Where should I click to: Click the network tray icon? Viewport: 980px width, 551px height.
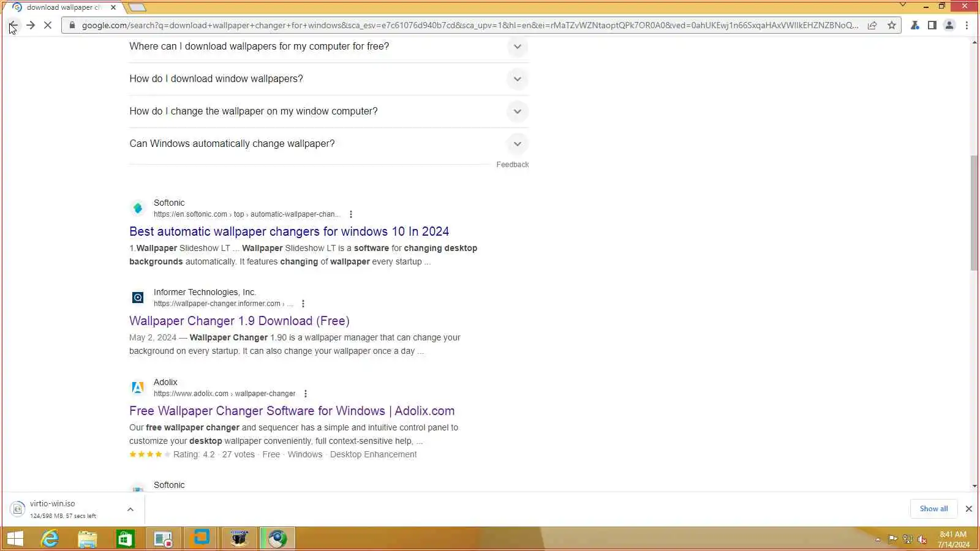coord(908,539)
